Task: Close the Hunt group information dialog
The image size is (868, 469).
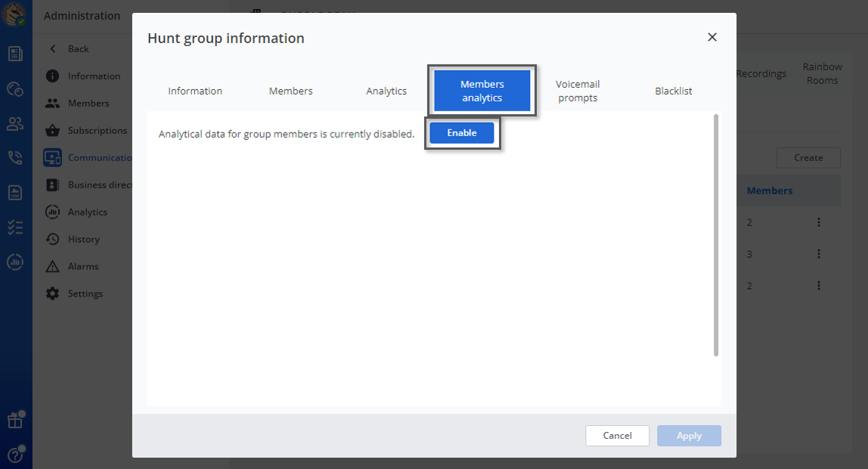Action: pyautogui.click(x=711, y=37)
